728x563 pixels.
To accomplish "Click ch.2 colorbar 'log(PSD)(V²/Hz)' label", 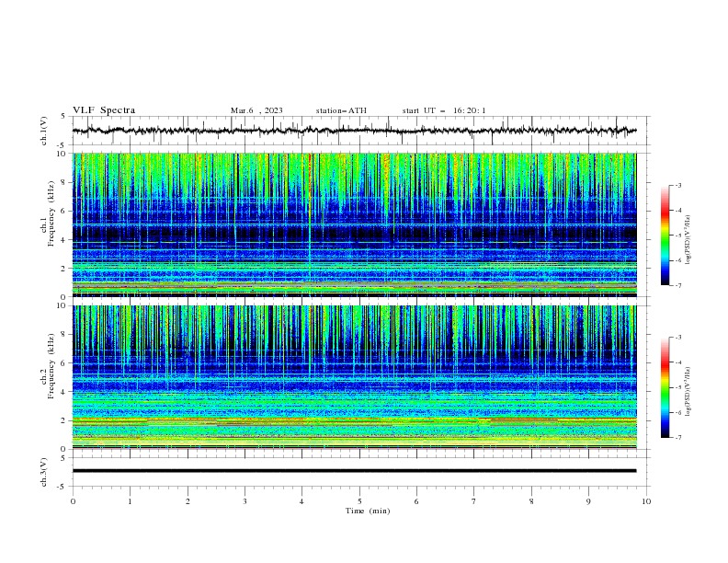I will 688,391.
